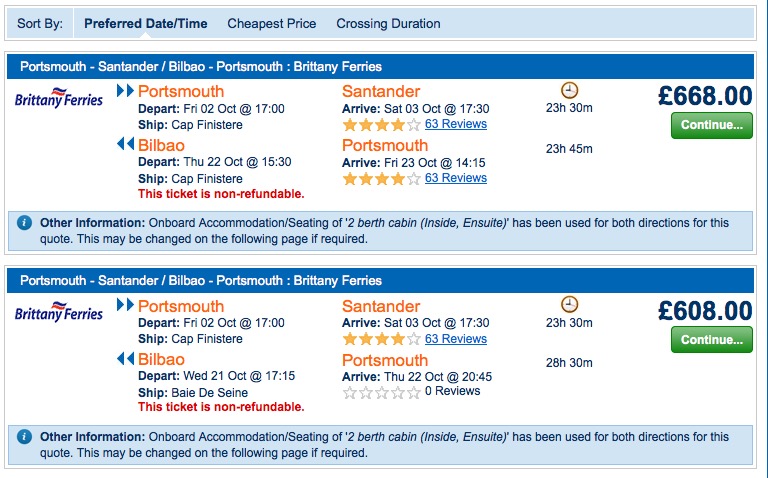Click the clock icon above 23h 30m in first quote

[569, 90]
